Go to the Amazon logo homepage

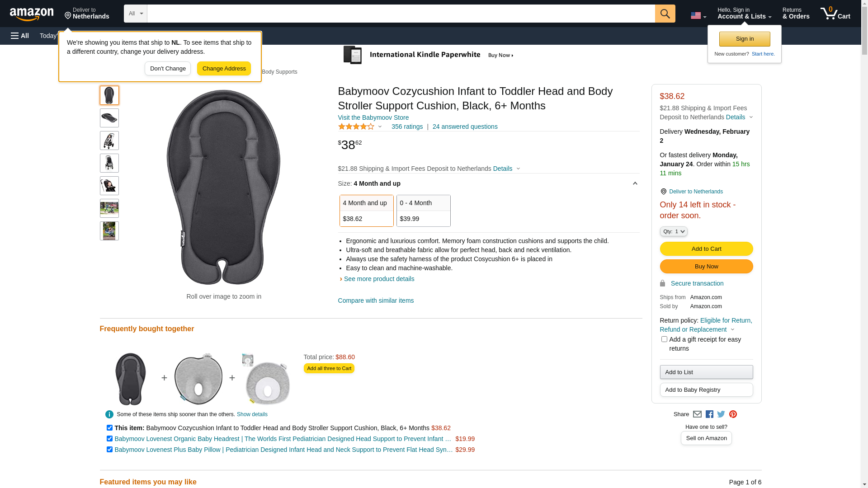click(x=32, y=14)
